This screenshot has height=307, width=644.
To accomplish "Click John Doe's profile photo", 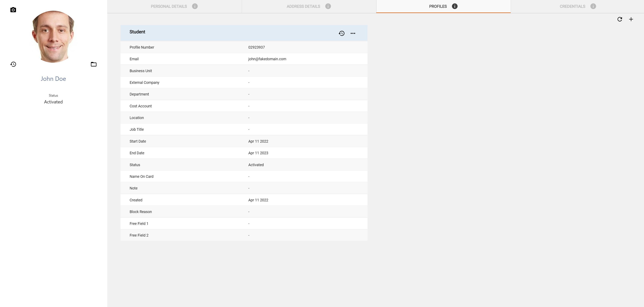I will pos(53,37).
